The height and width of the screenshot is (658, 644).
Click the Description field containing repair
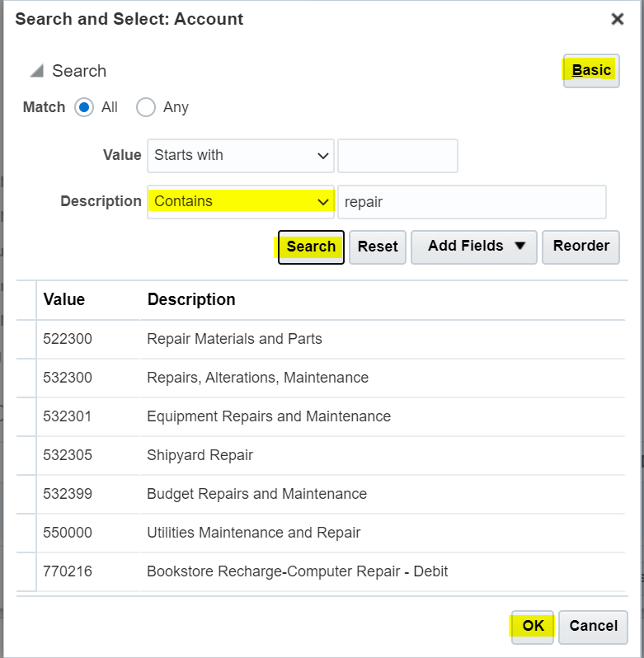472,202
